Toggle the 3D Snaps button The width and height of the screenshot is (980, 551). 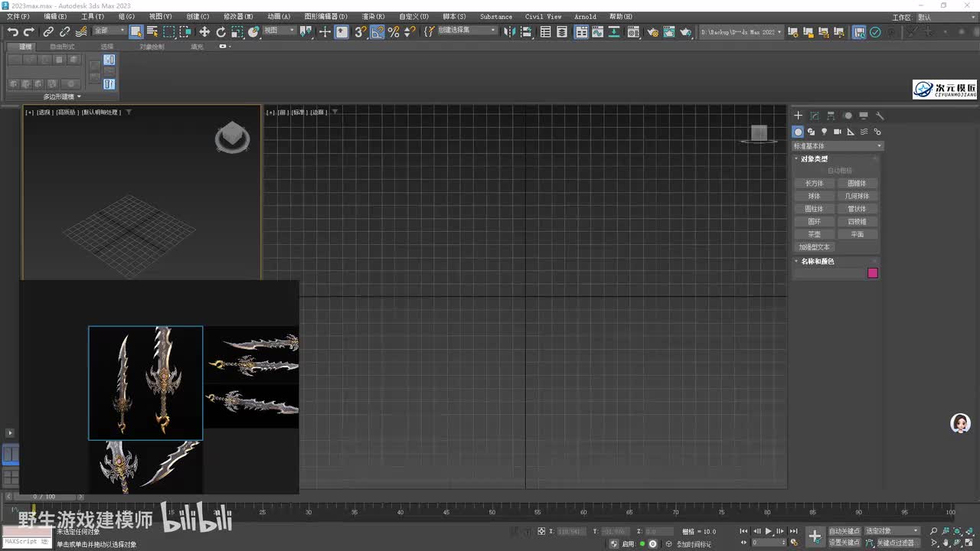pyautogui.click(x=360, y=31)
